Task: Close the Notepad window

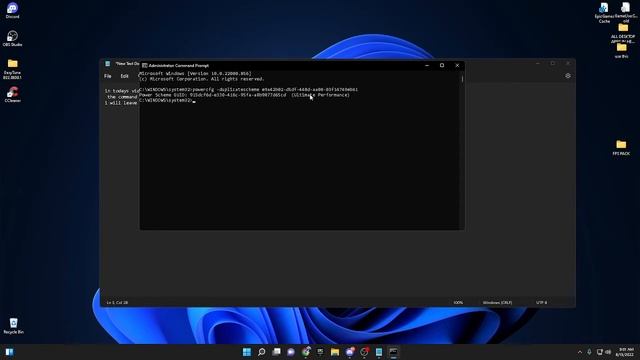Action: (568, 63)
